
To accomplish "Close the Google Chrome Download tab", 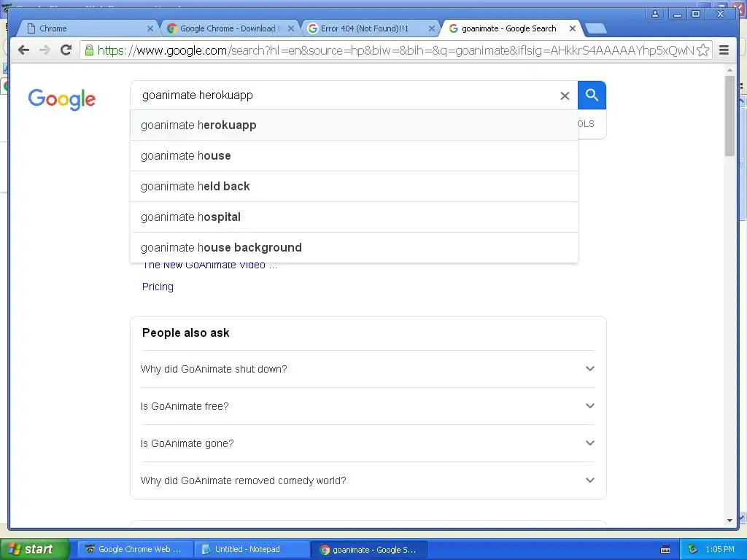I will [291, 28].
